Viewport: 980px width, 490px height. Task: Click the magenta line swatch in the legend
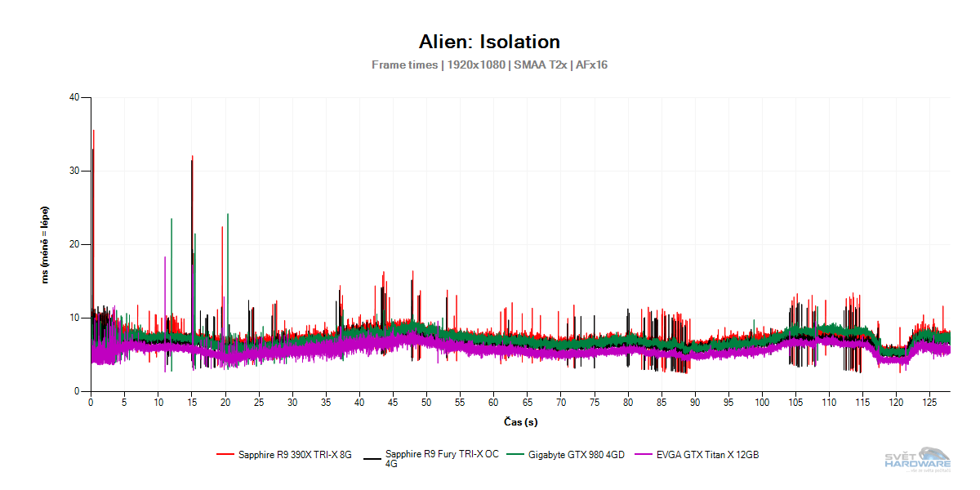point(644,455)
